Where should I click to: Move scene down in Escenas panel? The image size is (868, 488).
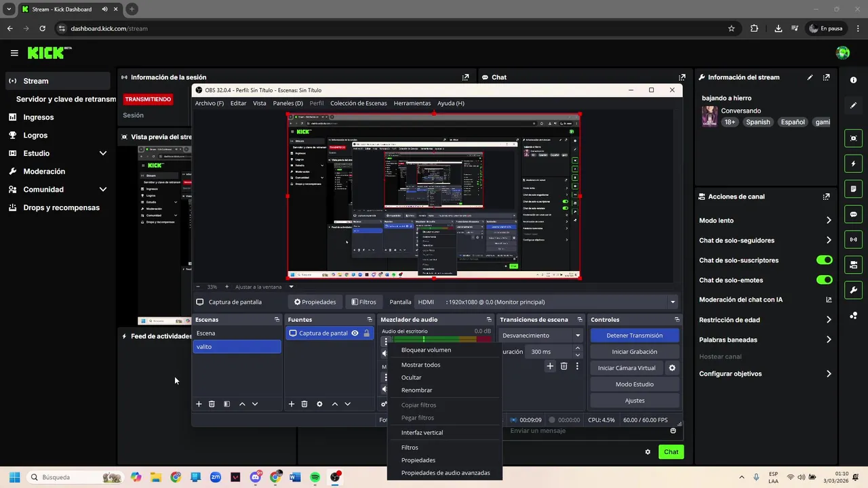(x=255, y=404)
